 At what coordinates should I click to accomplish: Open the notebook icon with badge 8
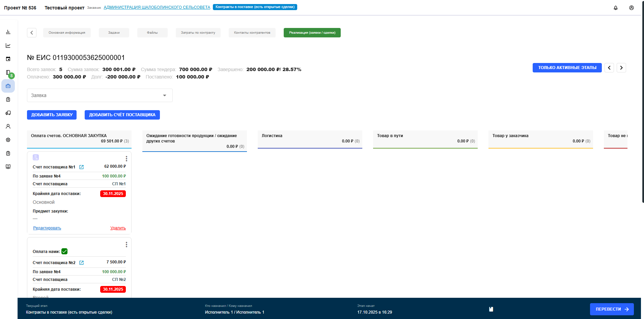click(8, 72)
